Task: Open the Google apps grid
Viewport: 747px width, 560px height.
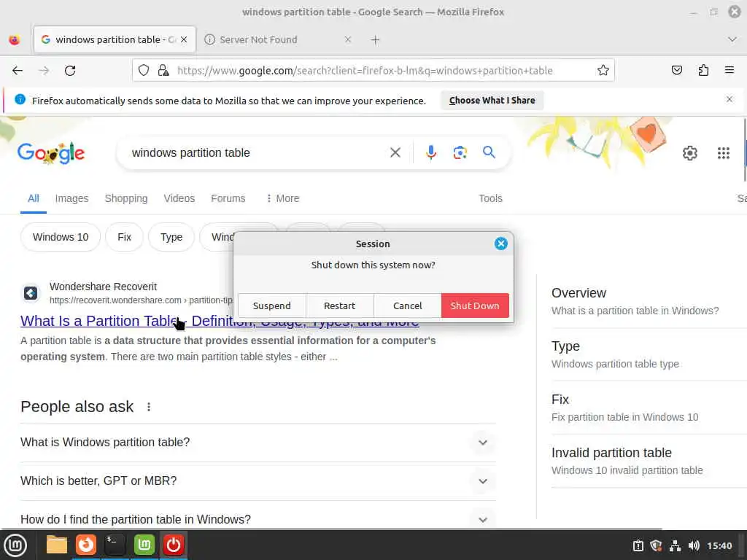Action: click(723, 153)
